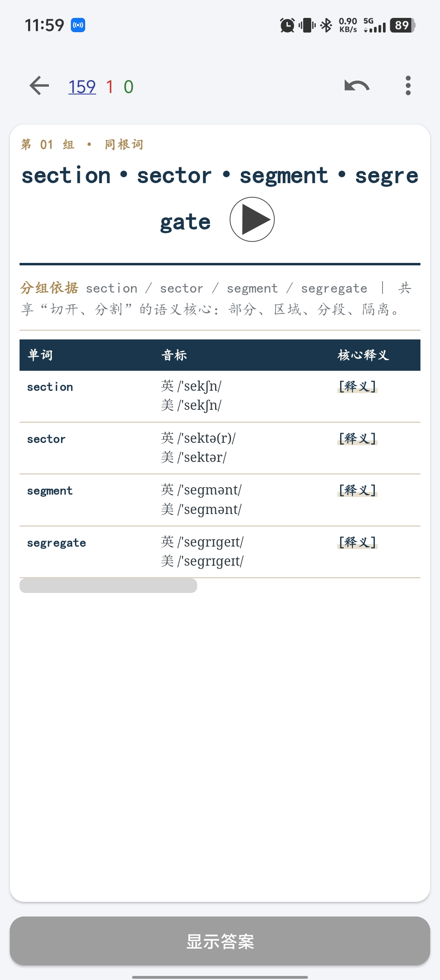Tap the Bluetooth status icon
The width and height of the screenshot is (440, 980).
pos(326,25)
